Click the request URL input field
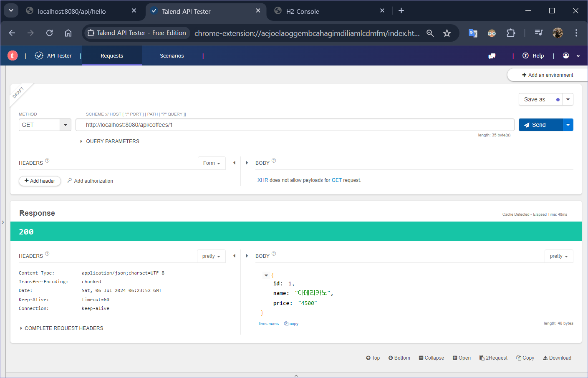The image size is (588, 378). tap(295, 125)
